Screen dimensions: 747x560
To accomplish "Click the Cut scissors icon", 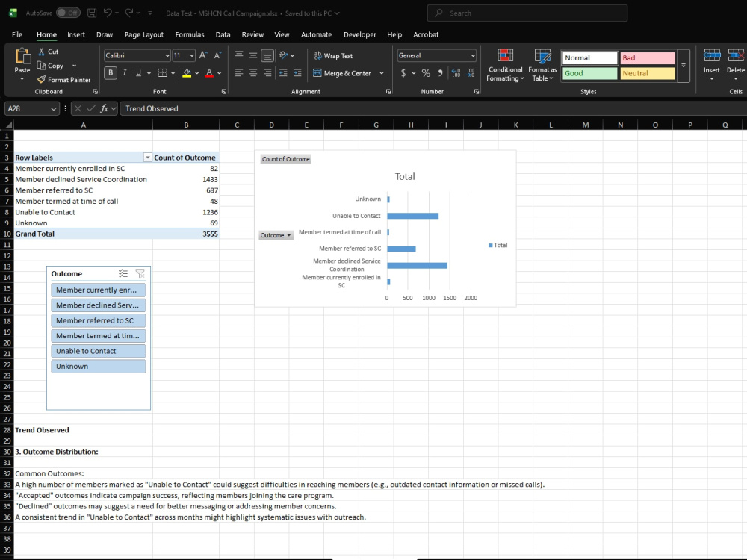I will tap(41, 52).
